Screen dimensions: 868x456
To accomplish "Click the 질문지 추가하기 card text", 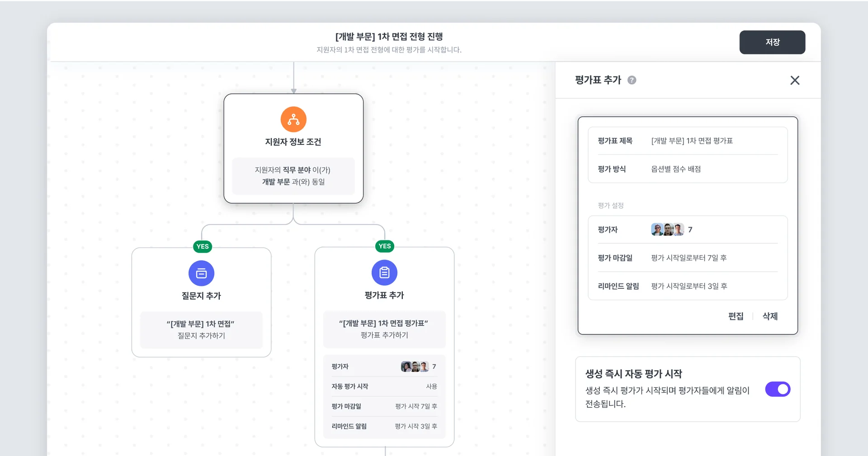I will pyautogui.click(x=201, y=335).
